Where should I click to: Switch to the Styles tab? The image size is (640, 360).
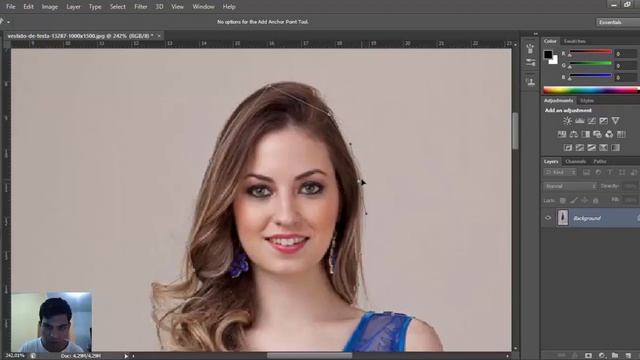tap(587, 100)
